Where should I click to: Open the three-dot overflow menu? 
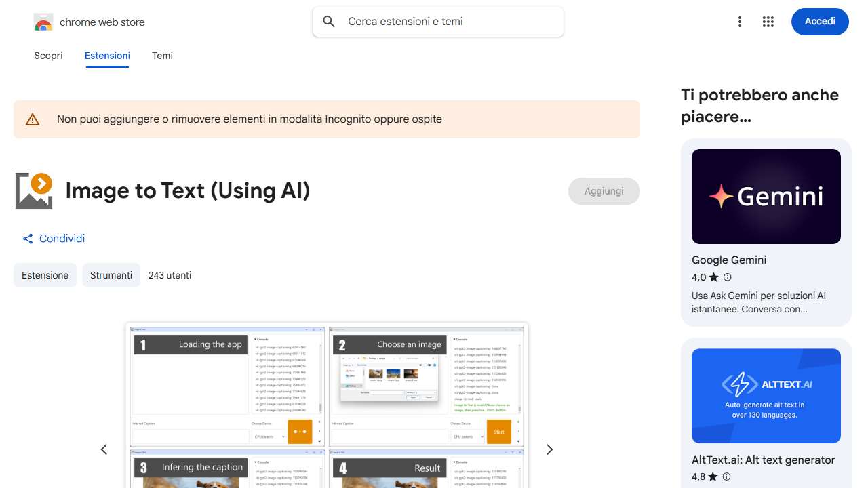pos(740,22)
